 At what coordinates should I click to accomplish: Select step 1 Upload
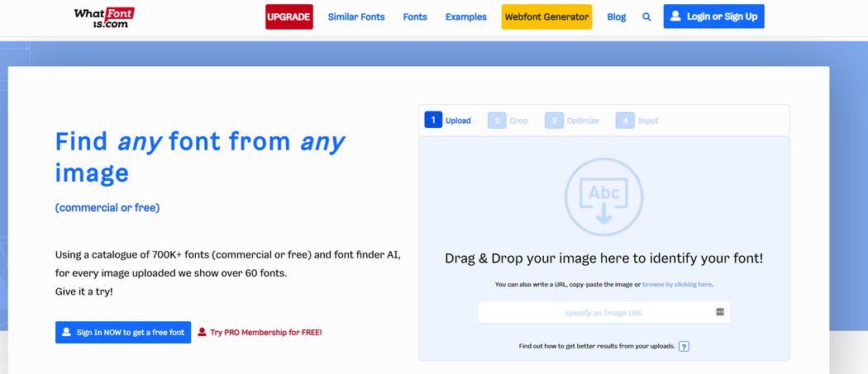click(x=448, y=121)
